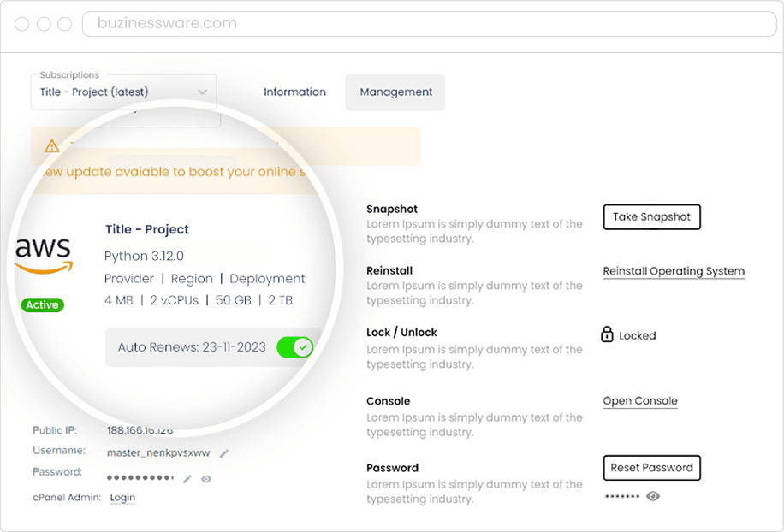784x532 pixels.
Task: Click the Take Snapshot button
Action: point(651,217)
